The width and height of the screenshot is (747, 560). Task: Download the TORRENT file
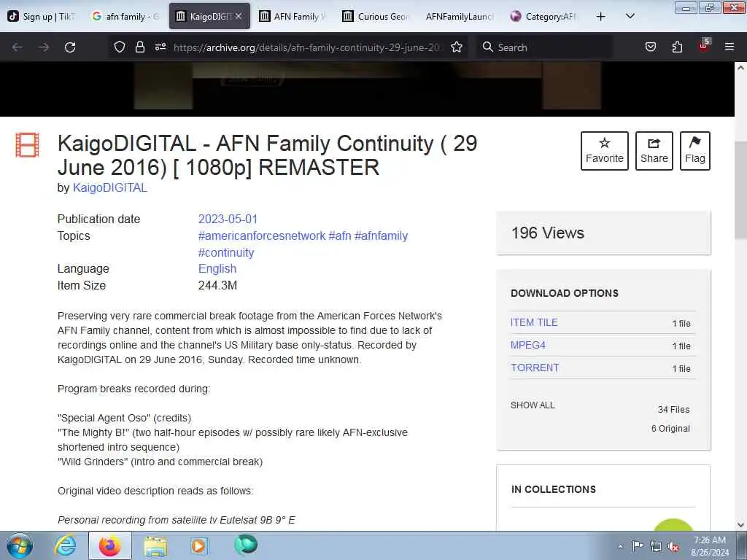coord(535,367)
